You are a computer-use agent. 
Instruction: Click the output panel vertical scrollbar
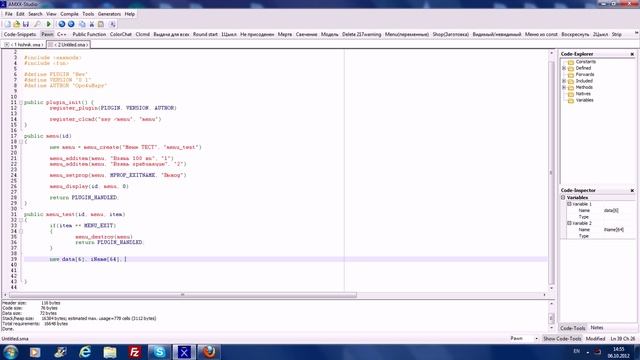click(x=551, y=317)
